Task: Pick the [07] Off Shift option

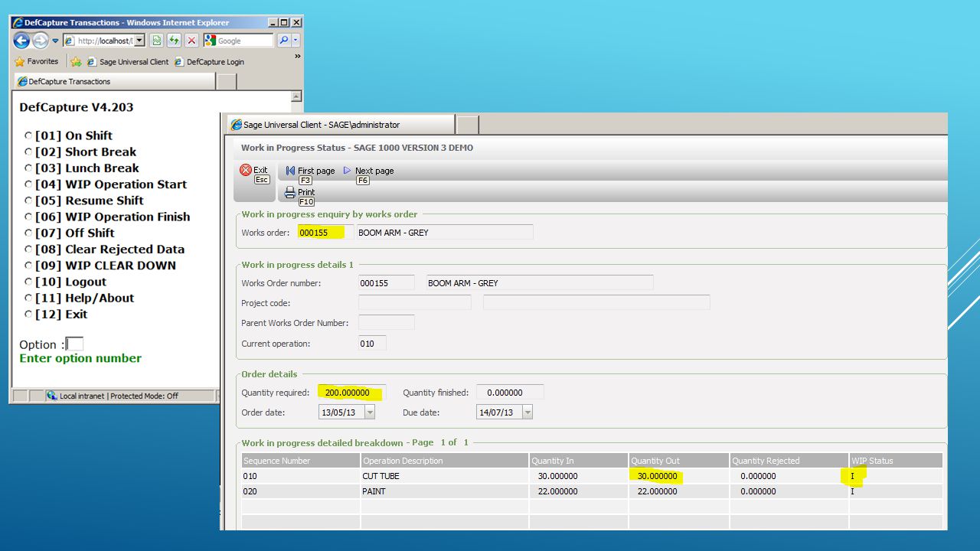Action: click(28, 233)
